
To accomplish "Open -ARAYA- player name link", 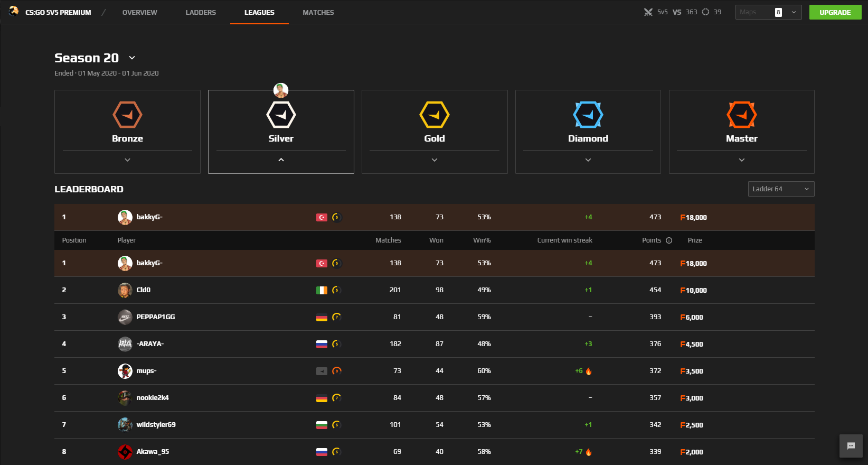I will (x=150, y=344).
